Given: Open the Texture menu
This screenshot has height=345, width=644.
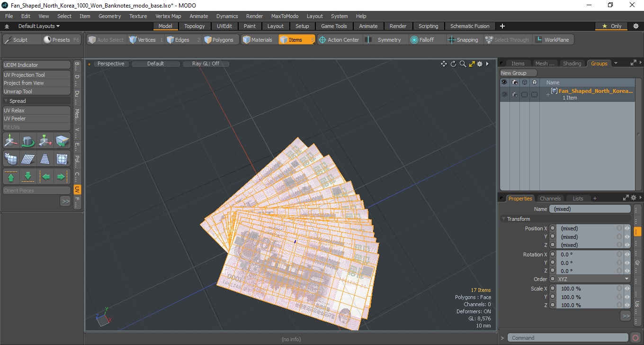Looking at the screenshot, I should pyautogui.click(x=138, y=16).
